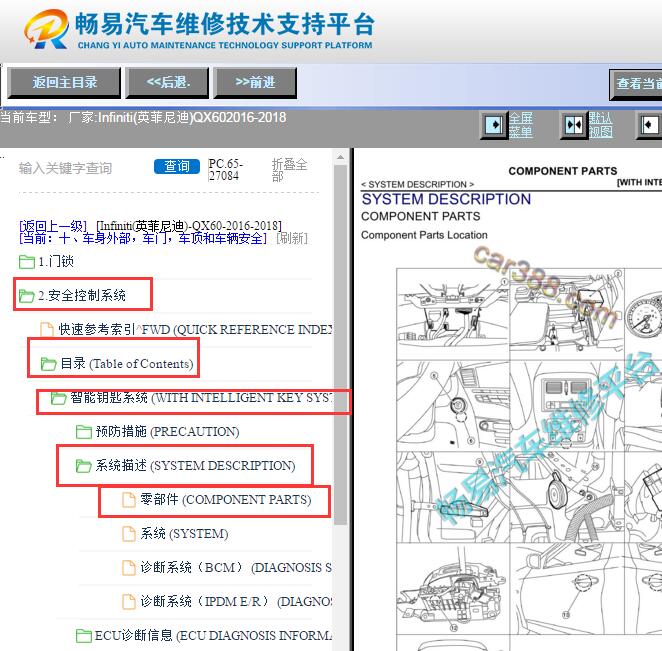Click the 默认视图 layout icon
The height and width of the screenshot is (651, 662).
click(x=574, y=125)
